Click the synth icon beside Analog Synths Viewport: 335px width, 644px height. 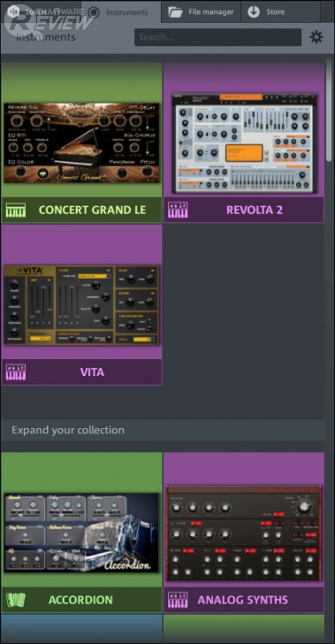pyautogui.click(x=179, y=600)
